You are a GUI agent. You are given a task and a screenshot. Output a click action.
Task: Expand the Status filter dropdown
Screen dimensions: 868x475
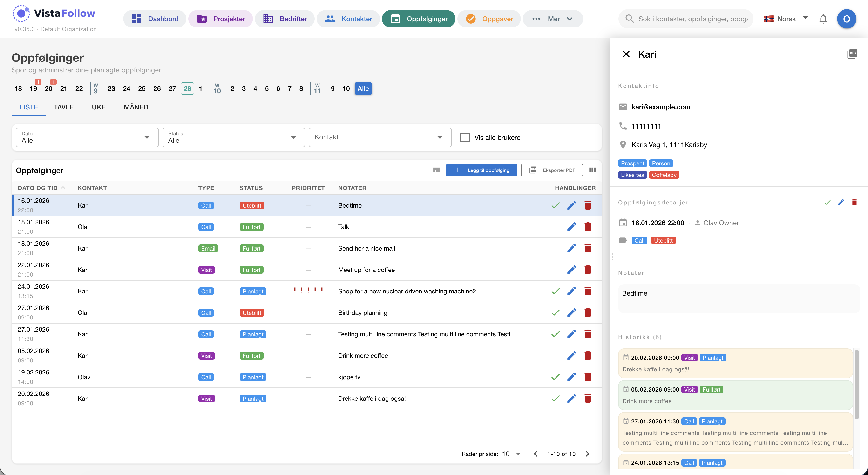pyautogui.click(x=233, y=137)
